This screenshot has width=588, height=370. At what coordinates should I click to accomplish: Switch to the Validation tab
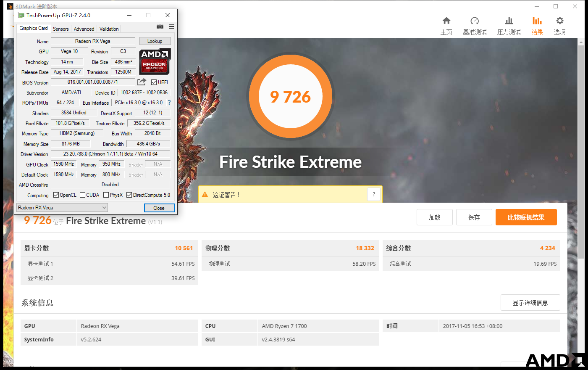pyautogui.click(x=109, y=29)
